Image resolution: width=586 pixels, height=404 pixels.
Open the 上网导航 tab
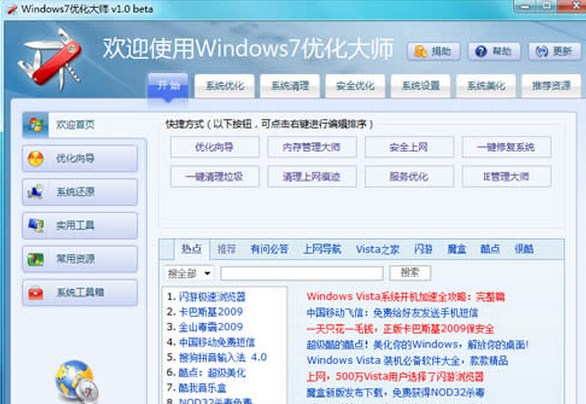click(x=322, y=249)
